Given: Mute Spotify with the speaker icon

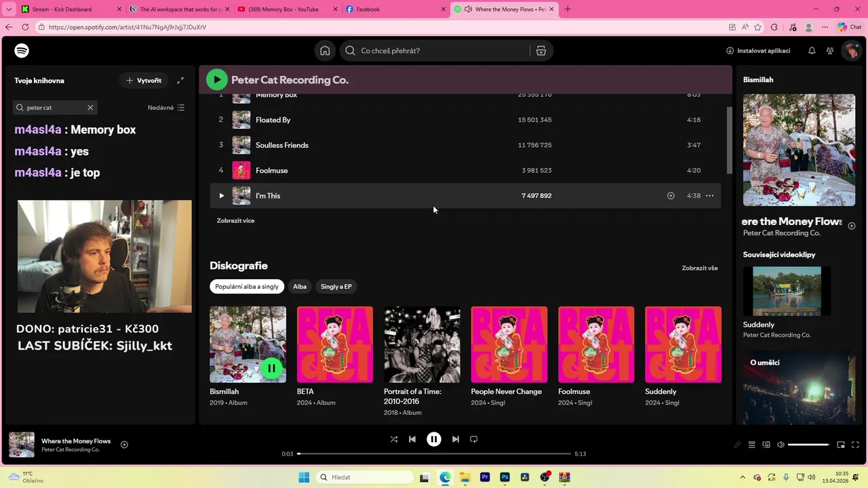Looking at the screenshot, I should (781, 445).
